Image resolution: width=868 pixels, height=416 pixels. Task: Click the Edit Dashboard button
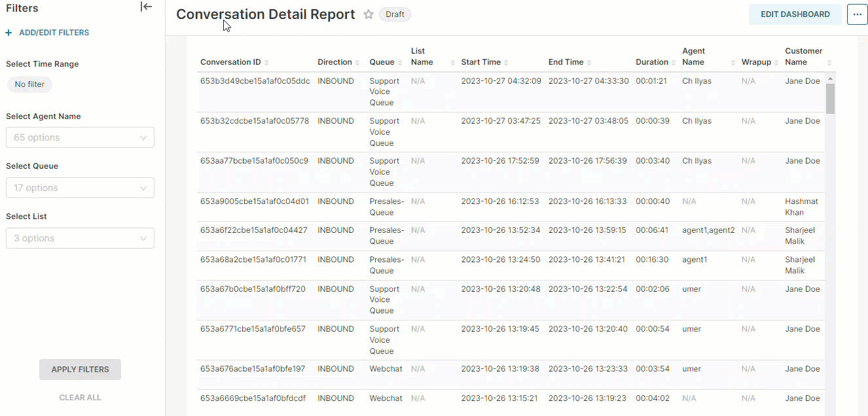(795, 14)
